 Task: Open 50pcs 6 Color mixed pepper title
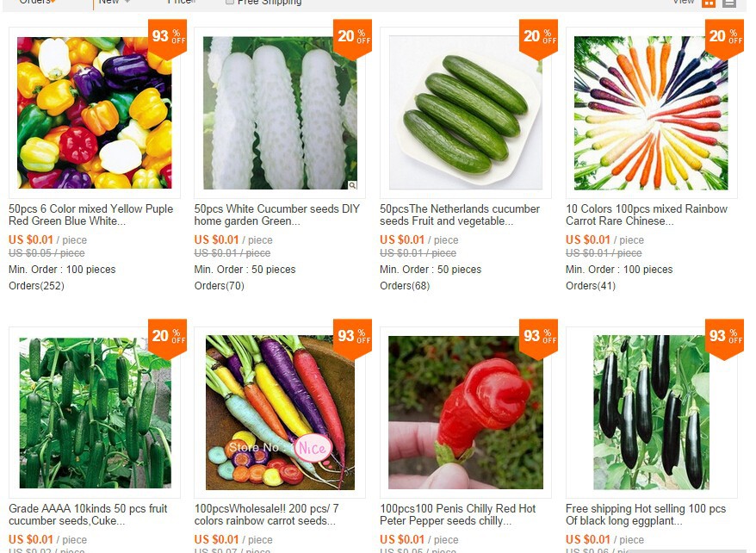[90, 215]
